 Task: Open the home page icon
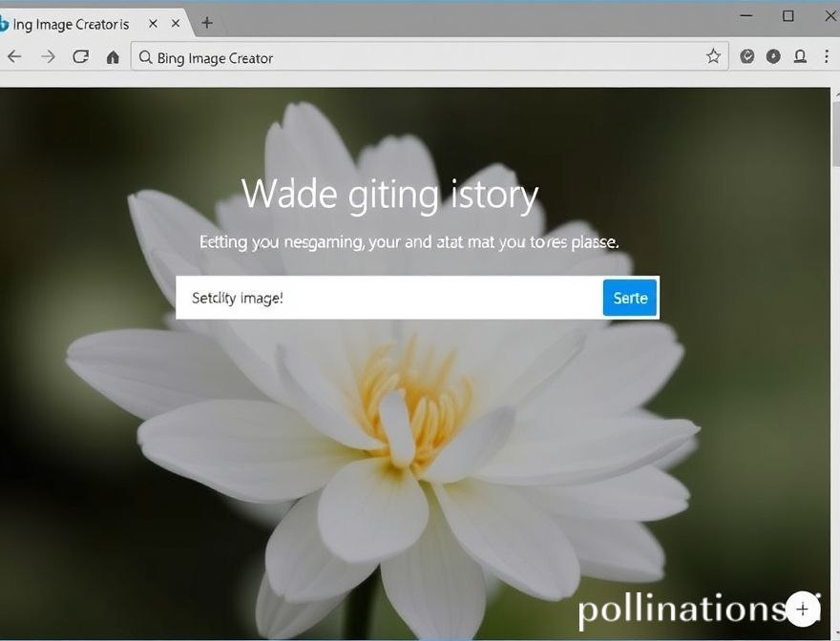click(113, 57)
